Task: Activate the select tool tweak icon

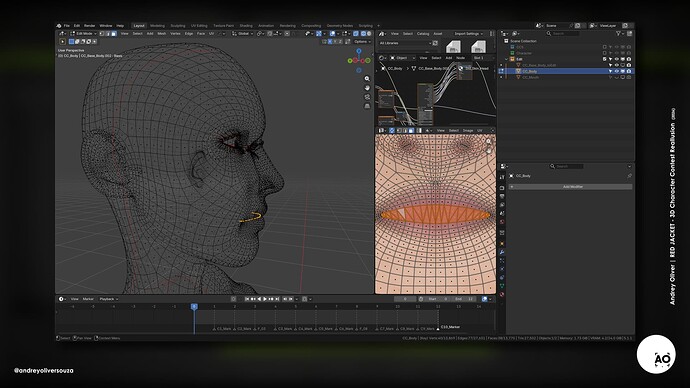Action: point(62,41)
